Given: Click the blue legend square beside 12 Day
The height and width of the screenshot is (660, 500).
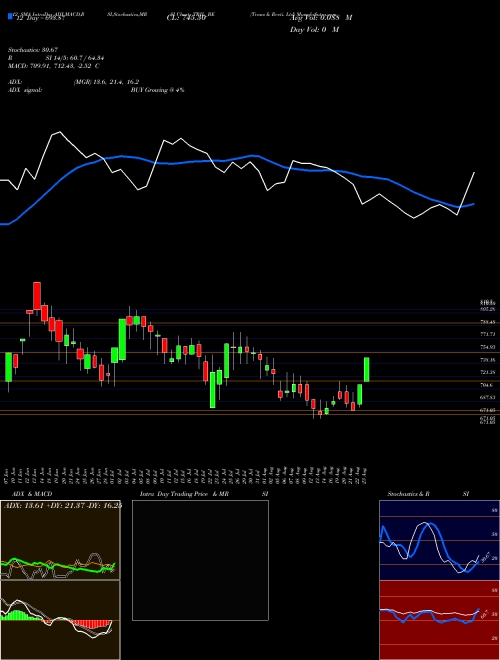Looking at the screenshot, I should (x=10, y=16).
